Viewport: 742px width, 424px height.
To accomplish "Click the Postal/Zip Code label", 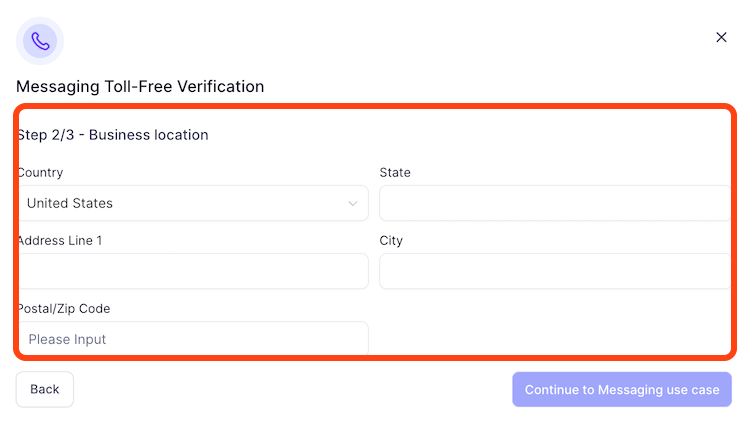I will tap(64, 309).
